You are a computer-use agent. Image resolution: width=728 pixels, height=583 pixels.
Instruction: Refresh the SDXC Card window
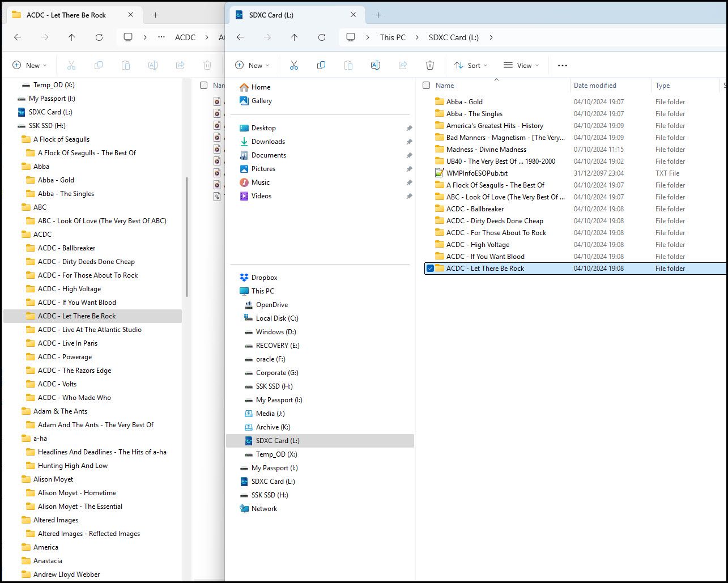click(x=322, y=37)
